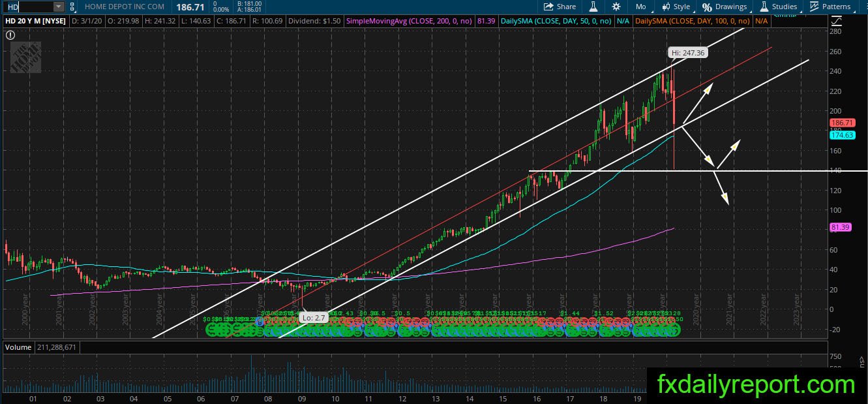The width and height of the screenshot is (868, 404).
Task: Click the 81.39 SMA value next to study label
Action: point(486,22)
